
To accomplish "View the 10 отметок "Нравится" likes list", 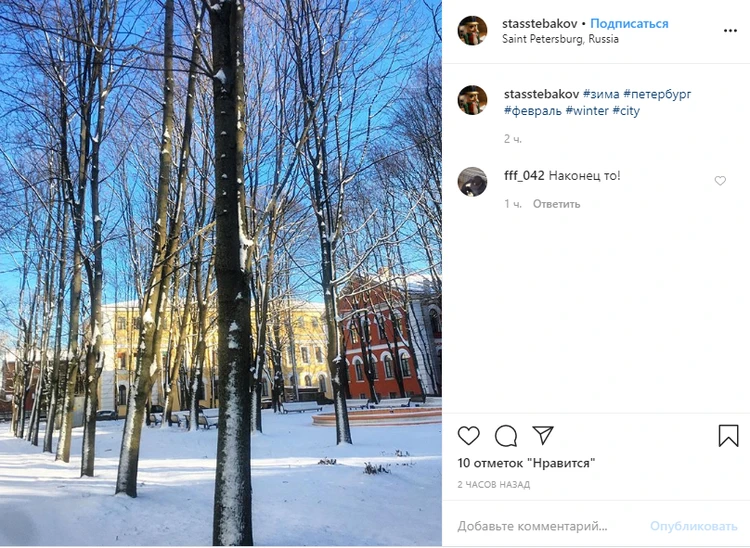I will point(526,463).
